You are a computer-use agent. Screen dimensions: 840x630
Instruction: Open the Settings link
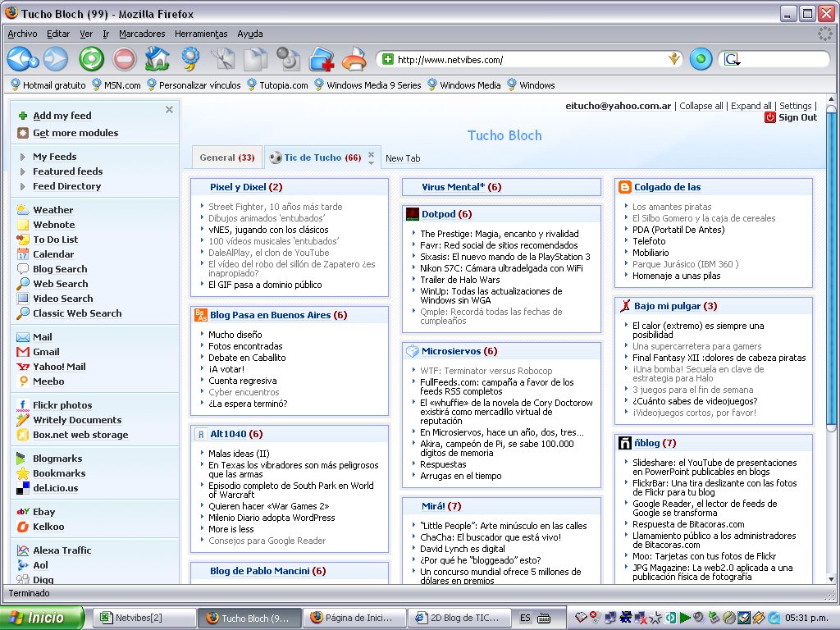(796, 106)
